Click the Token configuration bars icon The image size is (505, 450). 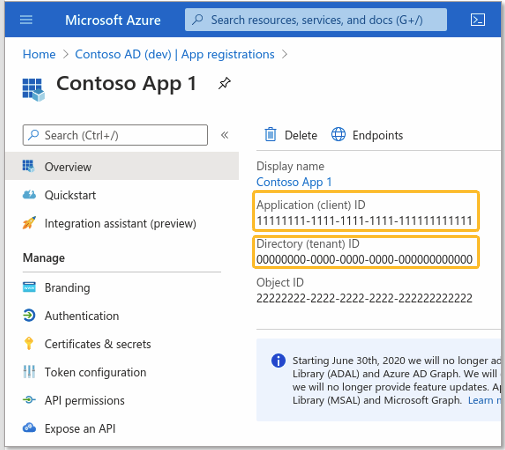pos(29,371)
